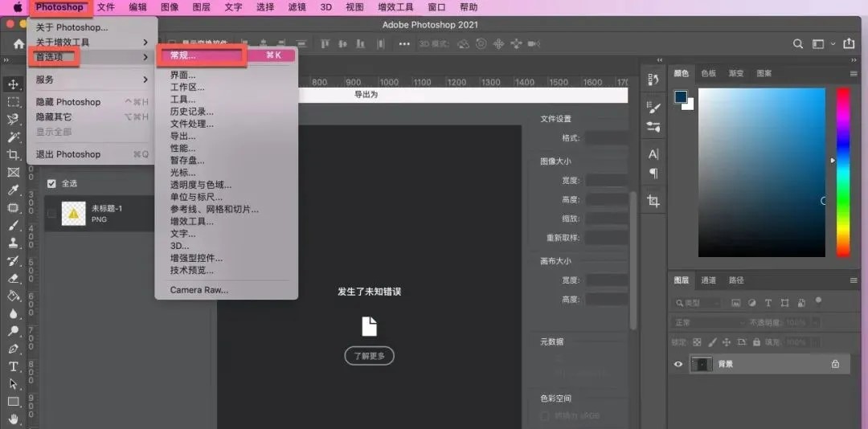Viewport: 868px width, 429px height.
Task: Toggle the convert to sRGB checkbox
Action: pyautogui.click(x=545, y=416)
